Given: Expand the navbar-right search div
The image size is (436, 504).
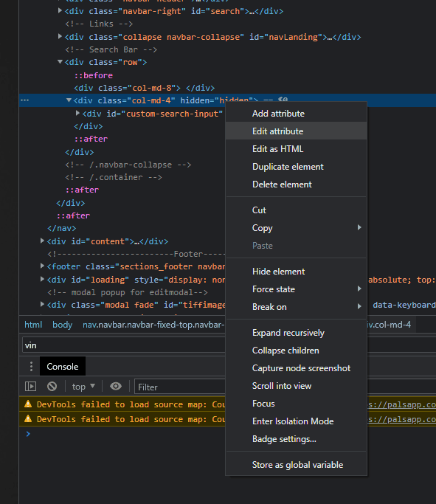Looking at the screenshot, I should pos(60,10).
